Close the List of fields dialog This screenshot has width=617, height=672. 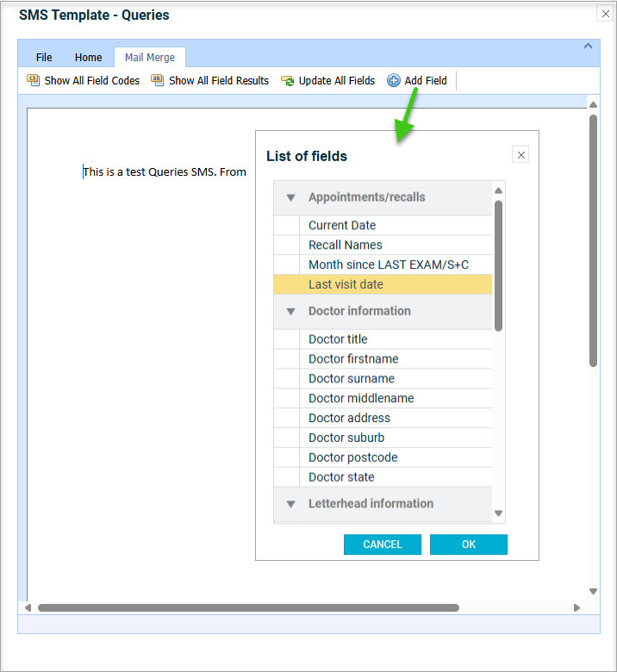(521, 155)
